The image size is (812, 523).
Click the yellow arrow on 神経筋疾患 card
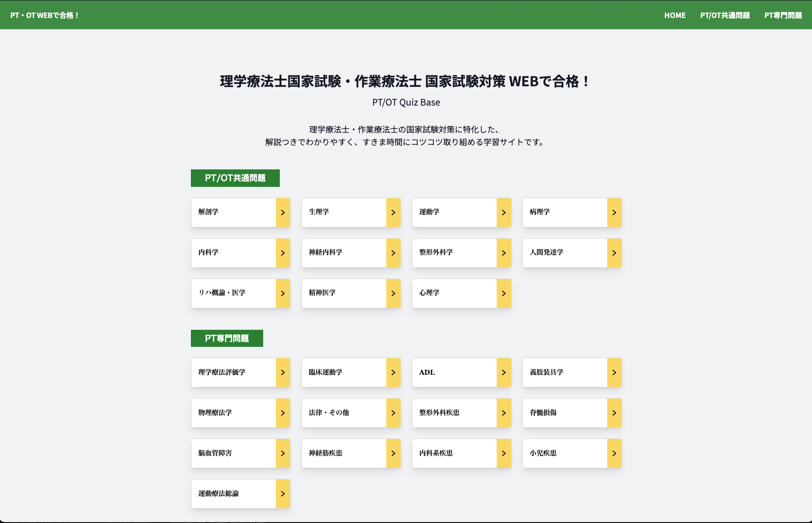(393, 453)
